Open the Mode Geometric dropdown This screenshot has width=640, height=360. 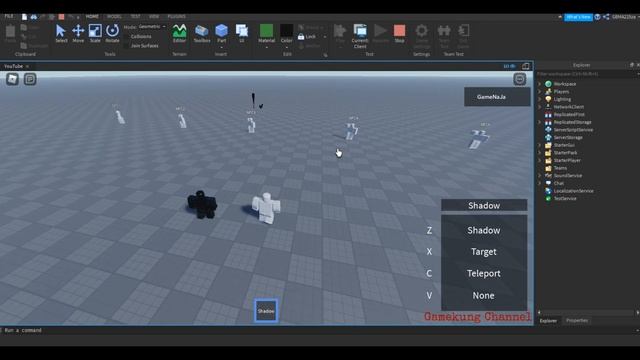(152, 27)
